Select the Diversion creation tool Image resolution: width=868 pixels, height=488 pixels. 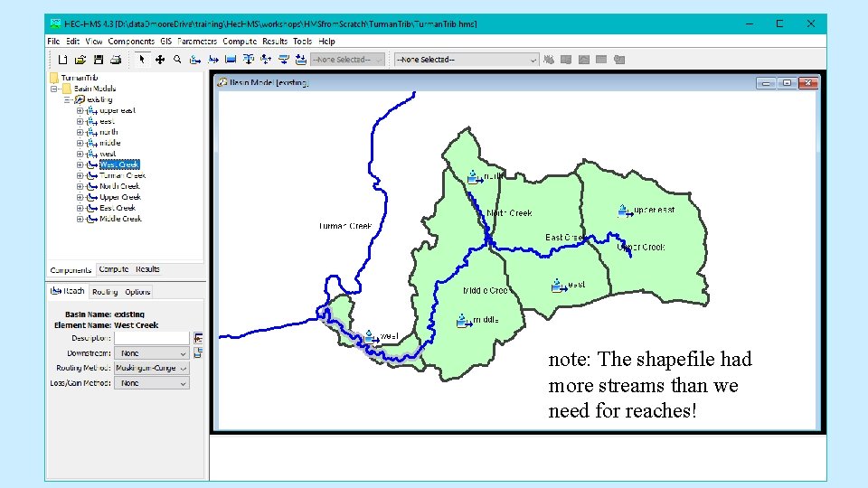tap(266, 60)
